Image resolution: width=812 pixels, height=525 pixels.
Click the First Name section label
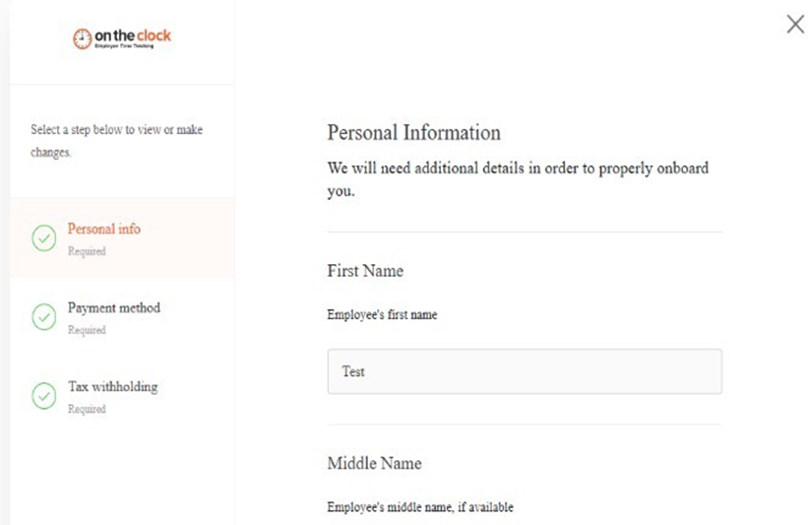pos(365,271)
